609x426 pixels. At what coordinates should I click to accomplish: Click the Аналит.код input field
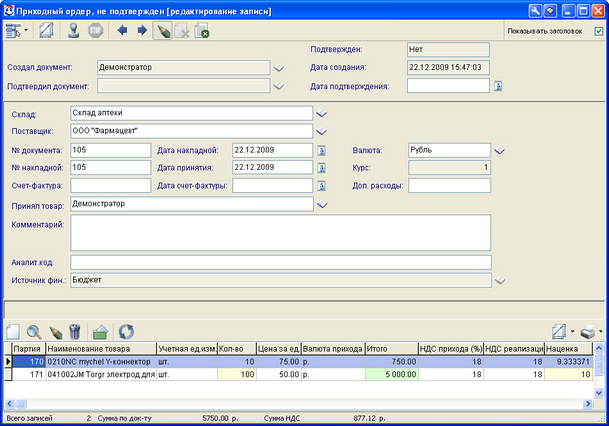(x=281, y=262)
